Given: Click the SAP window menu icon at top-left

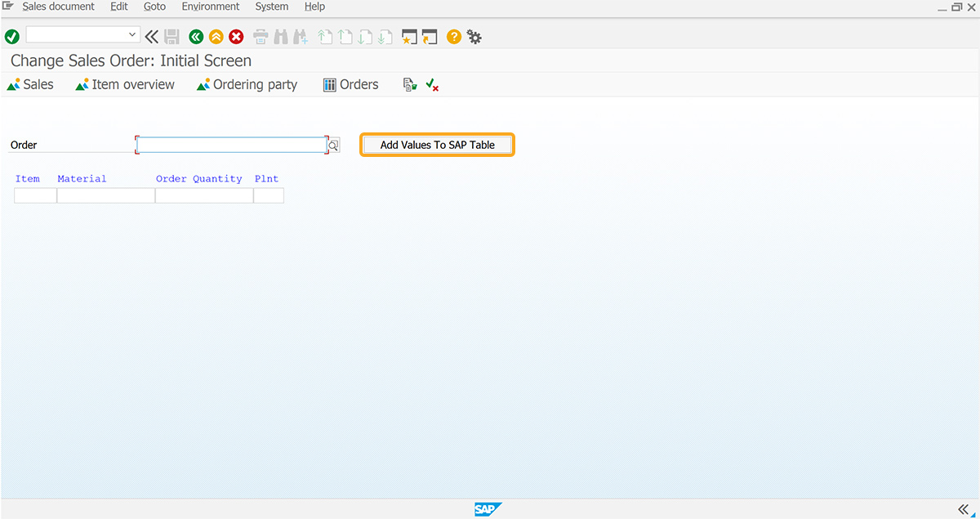Looking at the screenshot, I should [8, 7].
